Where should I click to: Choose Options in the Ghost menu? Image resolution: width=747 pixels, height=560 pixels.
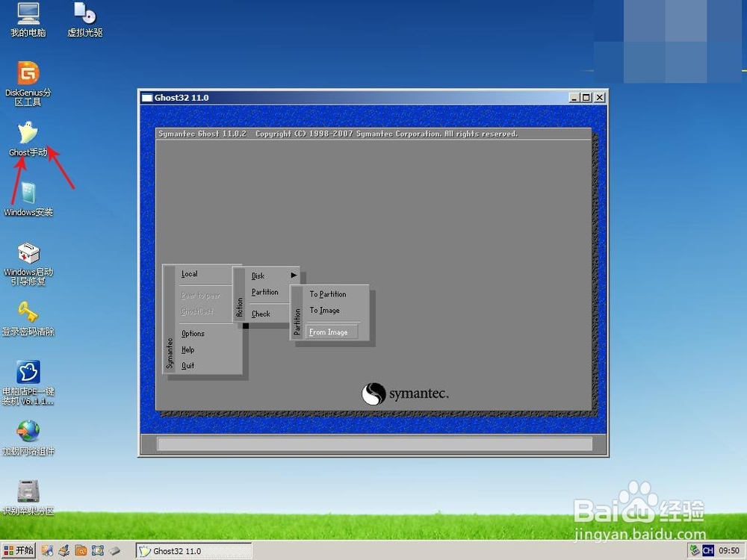point(193,333)
